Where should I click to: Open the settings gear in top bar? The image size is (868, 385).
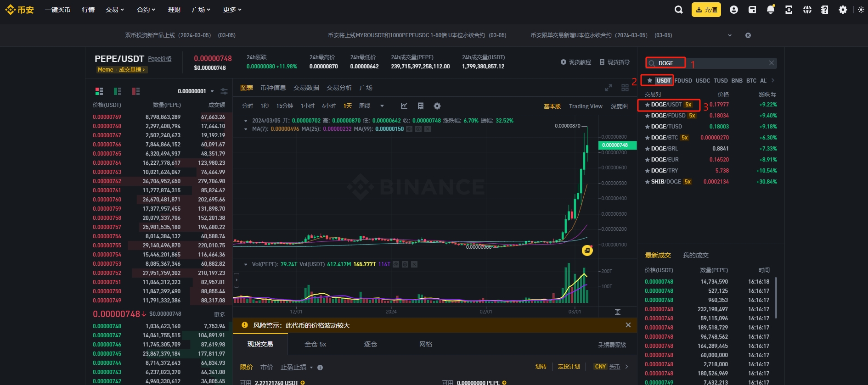(843, 10)
